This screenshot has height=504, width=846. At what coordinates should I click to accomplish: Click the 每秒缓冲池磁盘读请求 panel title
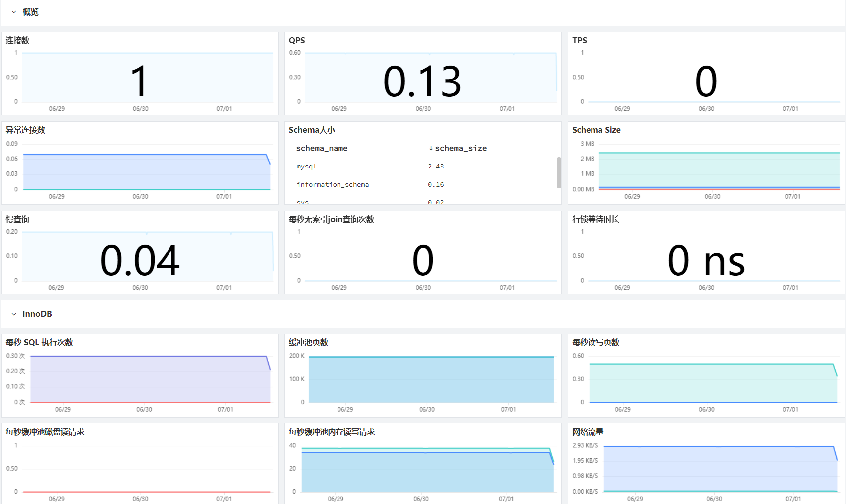[x=45, y=432]
